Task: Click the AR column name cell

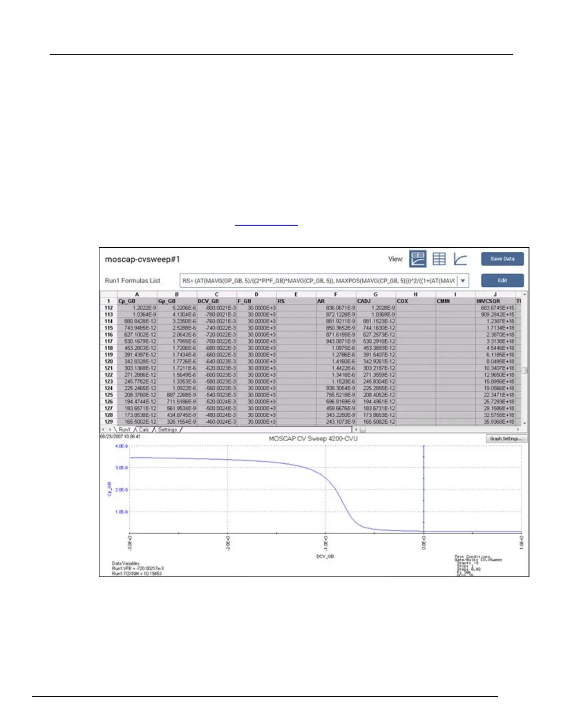Action: pos(336,301)
